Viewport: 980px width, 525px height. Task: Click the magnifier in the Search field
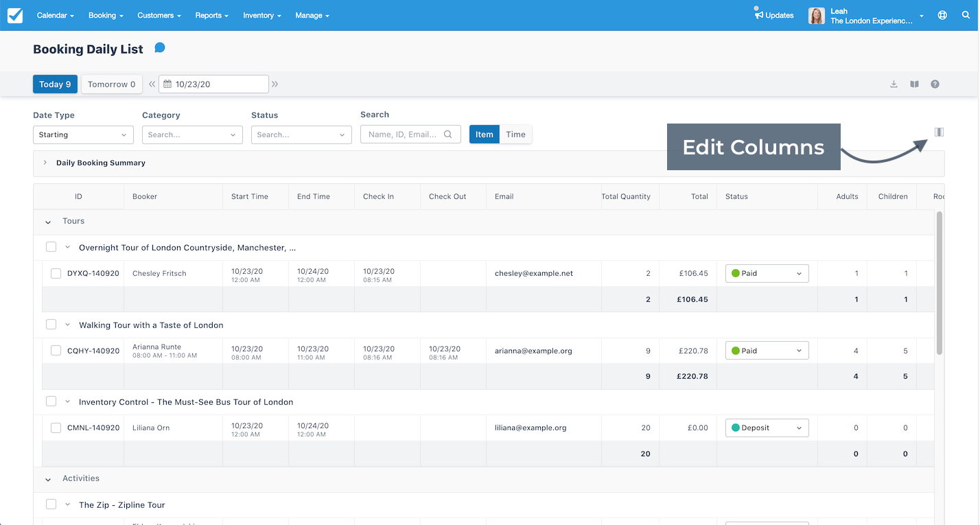[448, 135]
